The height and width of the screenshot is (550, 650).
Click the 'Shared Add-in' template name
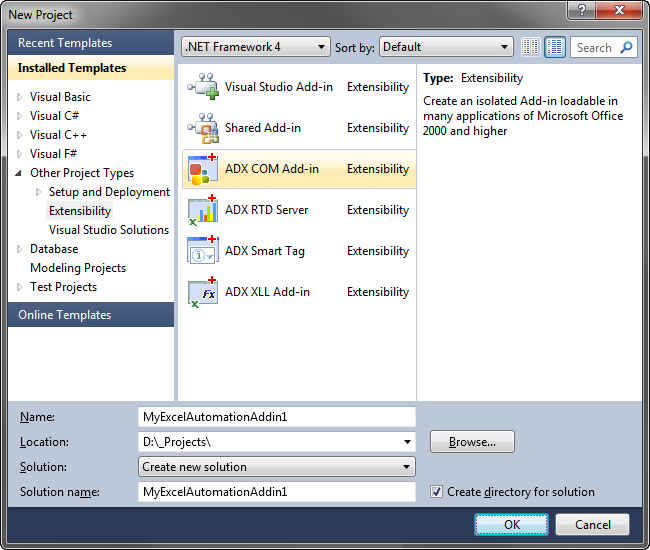coord(263,128)
